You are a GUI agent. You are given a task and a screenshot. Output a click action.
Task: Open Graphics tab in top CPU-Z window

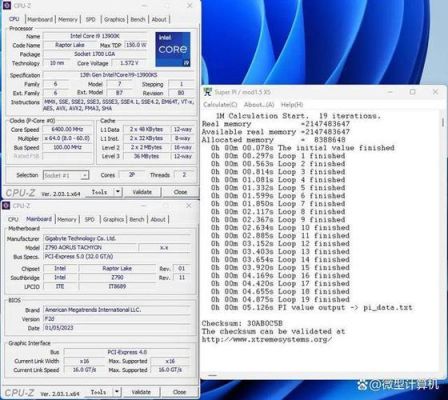(114, 20)
